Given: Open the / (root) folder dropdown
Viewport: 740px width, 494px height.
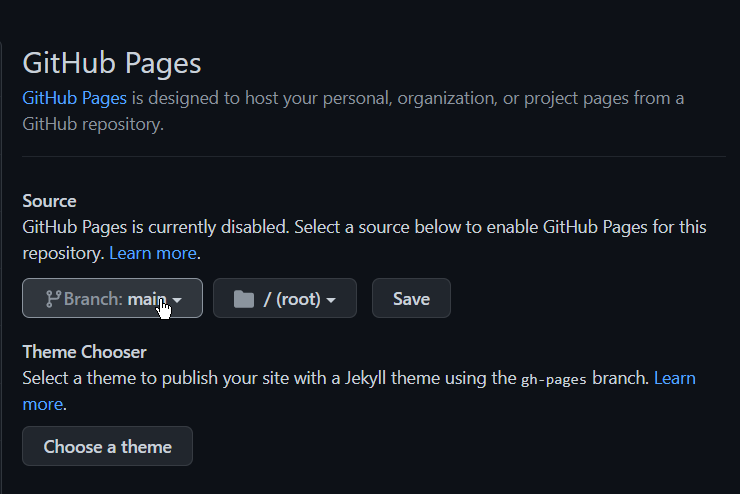Looking at the screenshot, I should pyautogui.click(x=285, y=298).
